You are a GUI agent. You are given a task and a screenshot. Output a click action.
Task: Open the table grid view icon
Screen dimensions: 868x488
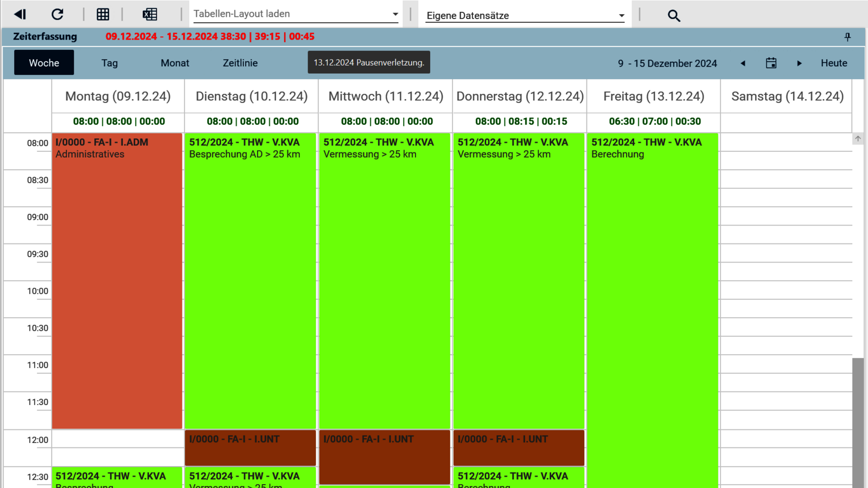[x=103, y=14]
